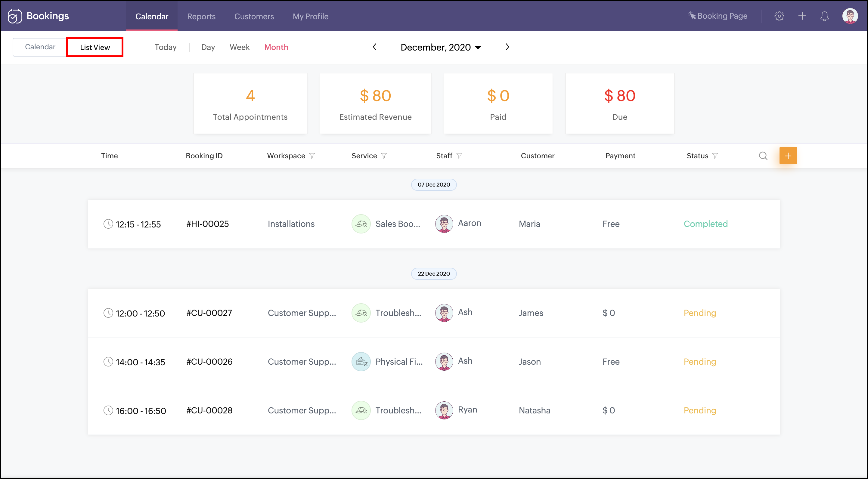Click the search magnifier icon in table header
868x479 pixels.
coord(763,156)
